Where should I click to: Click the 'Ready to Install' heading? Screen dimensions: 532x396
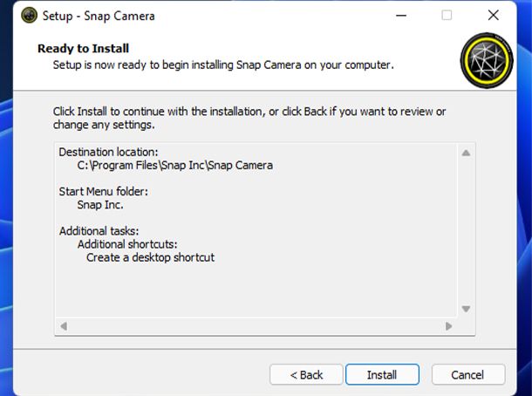click(x=83, y=48)
